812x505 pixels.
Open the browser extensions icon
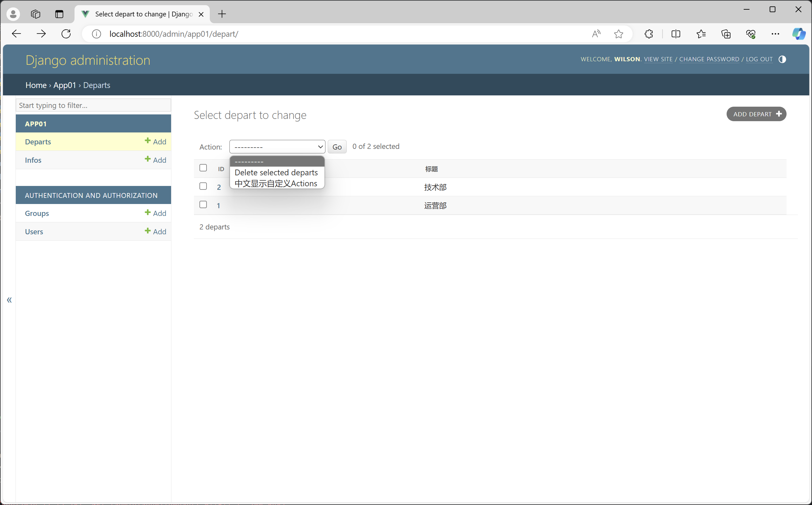click(x=649, y=34)
